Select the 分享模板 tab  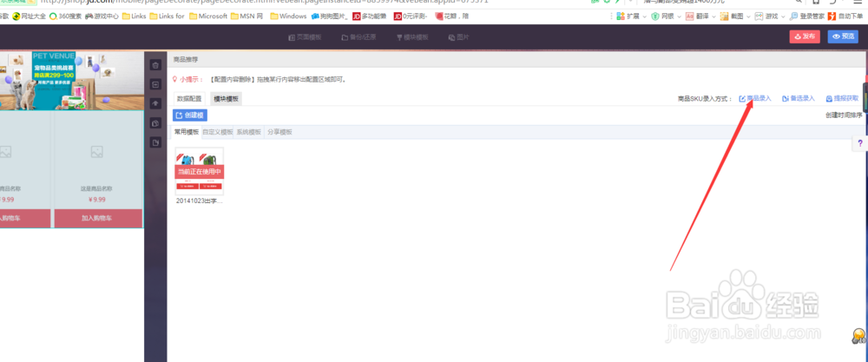[279, 132]
